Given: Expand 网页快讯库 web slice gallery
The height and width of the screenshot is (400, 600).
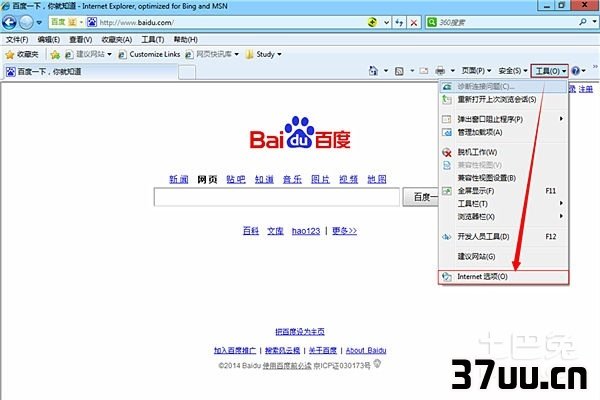Looking at the screenshot, I should pyautogui.click(x=212, y=54).
